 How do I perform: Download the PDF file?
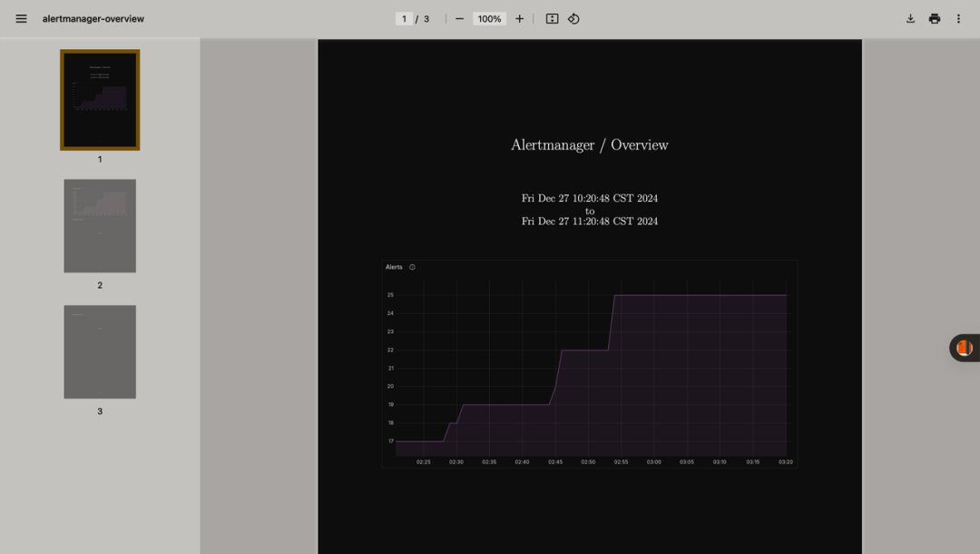pos(910,19)
